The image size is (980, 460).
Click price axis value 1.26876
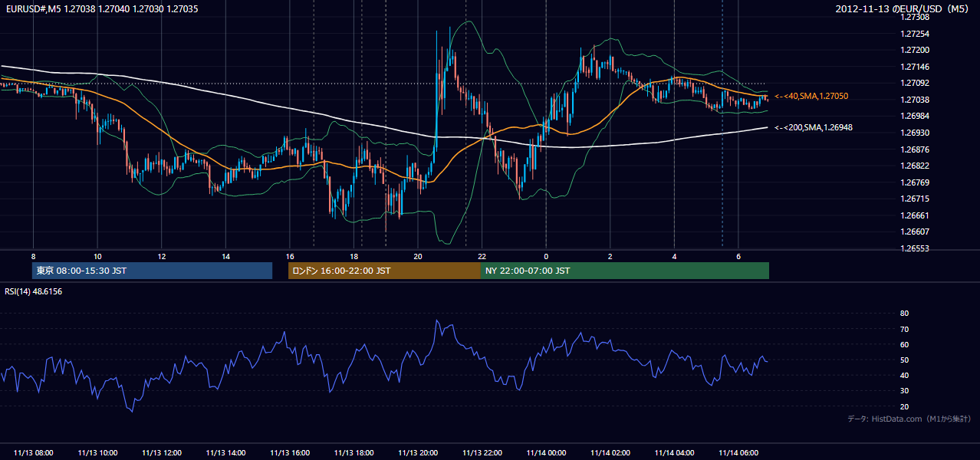click(x=914, y=149)
